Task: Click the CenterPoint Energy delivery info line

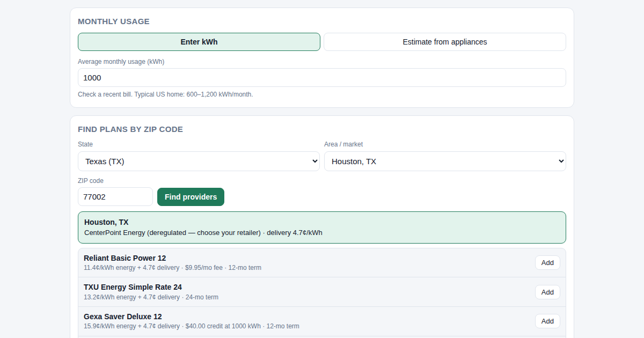Action: point(203,233)
